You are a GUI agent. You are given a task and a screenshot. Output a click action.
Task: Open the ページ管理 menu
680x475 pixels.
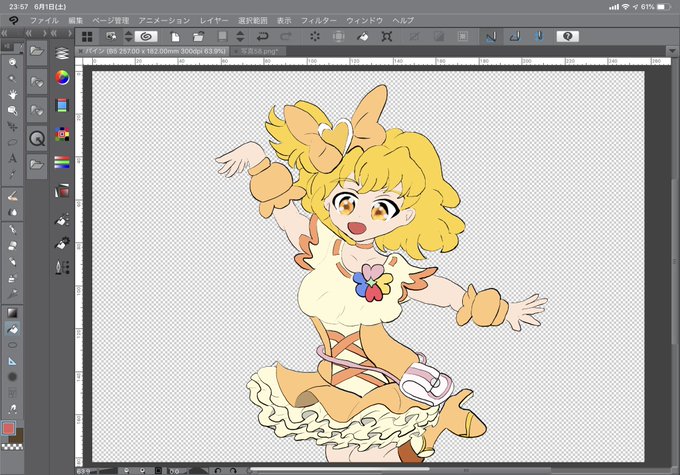[x=111, y=20]
